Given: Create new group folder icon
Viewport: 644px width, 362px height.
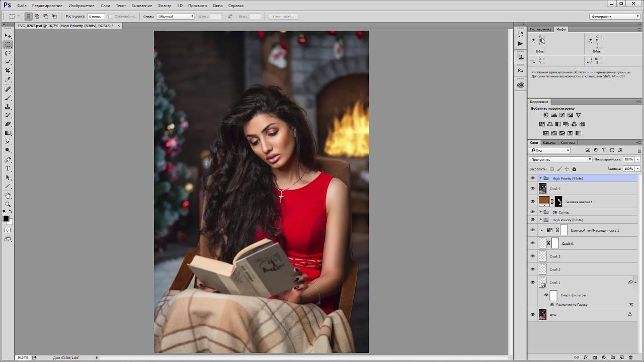Looking at the screenshot, I should click(613, 357).
